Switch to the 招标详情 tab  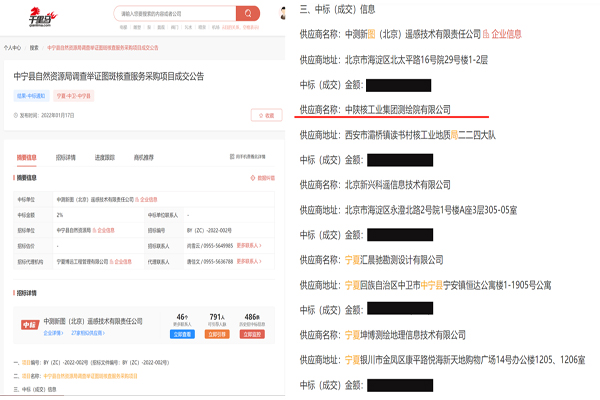point(65,157)
